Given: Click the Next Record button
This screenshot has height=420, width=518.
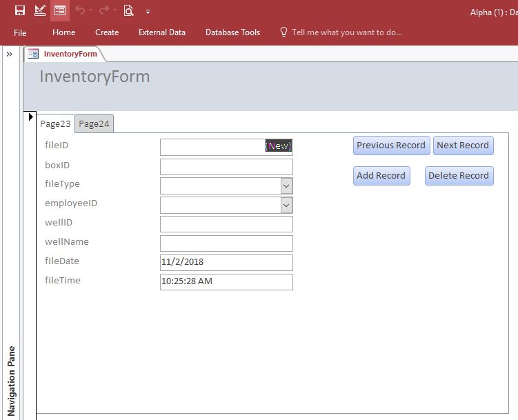Looking at the screenshot, I should [462, 146].
